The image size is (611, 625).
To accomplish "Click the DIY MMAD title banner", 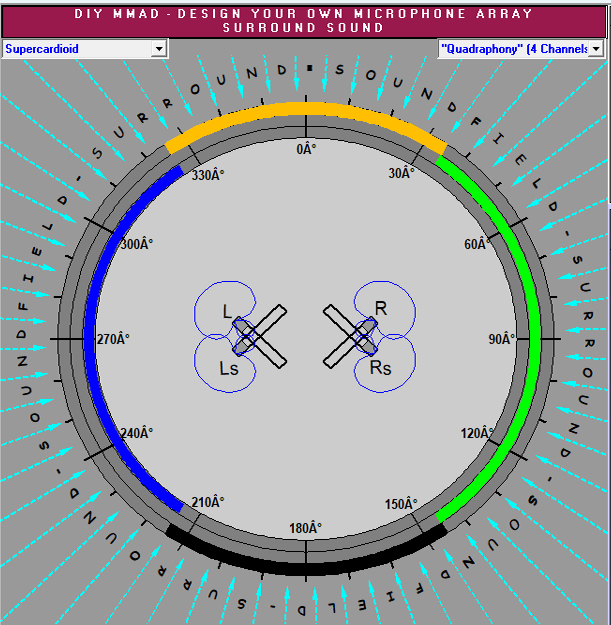I will pos(305,20).
